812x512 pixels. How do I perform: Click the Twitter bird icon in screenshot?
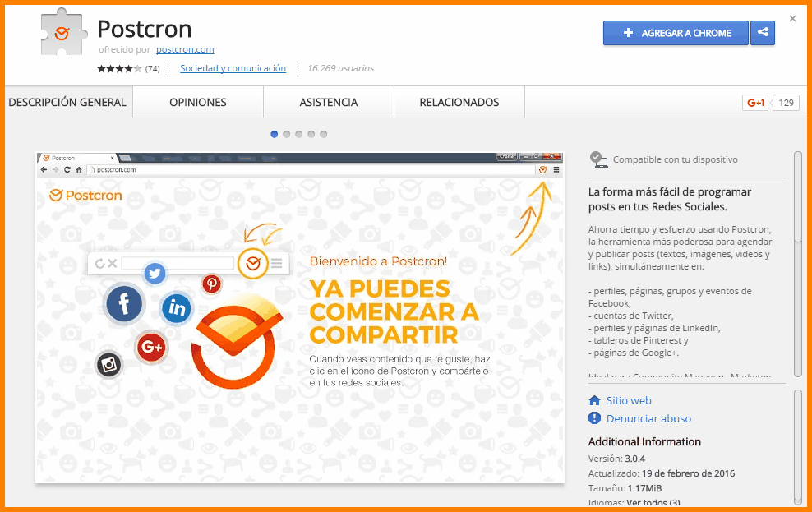coord(155,273)
